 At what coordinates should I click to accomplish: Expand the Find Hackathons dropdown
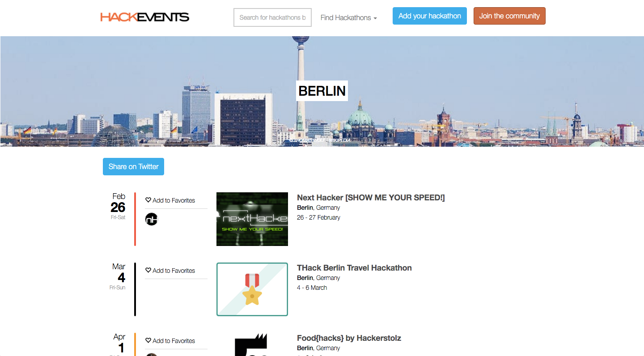pyautogui.click(x=349, y=18)
